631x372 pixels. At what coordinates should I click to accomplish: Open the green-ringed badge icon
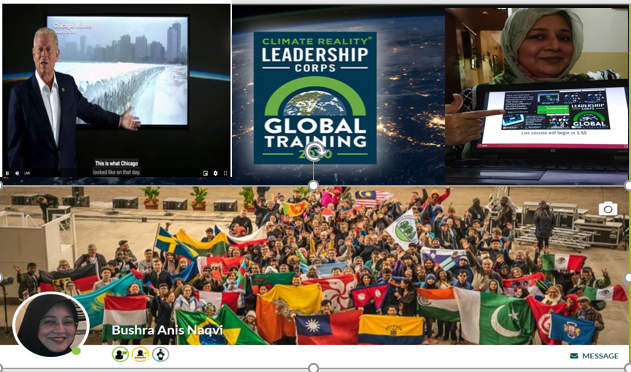120,354
